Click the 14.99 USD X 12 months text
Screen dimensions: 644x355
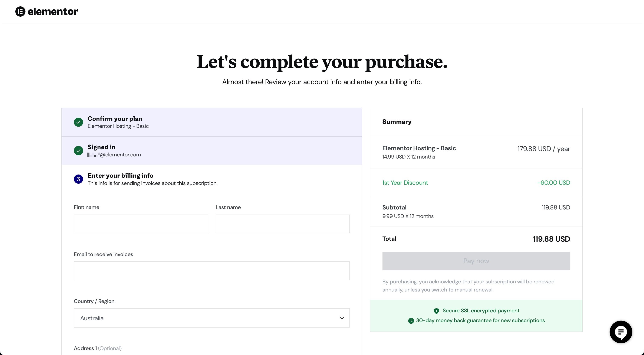[x=408, y=157]
